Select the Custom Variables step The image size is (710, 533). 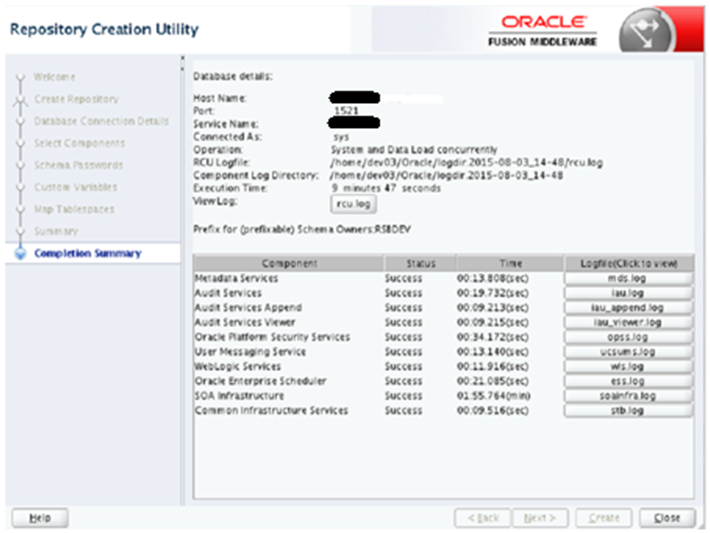pos(76,187)
